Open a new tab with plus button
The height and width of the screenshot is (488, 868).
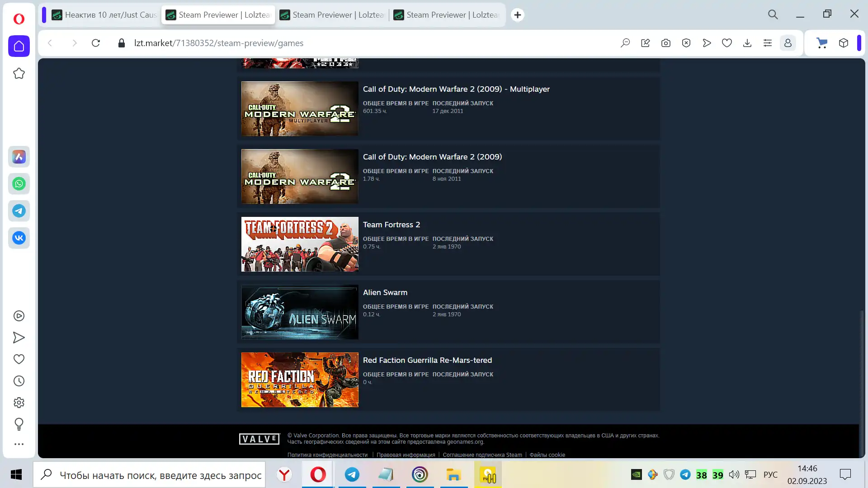[518, 15]
